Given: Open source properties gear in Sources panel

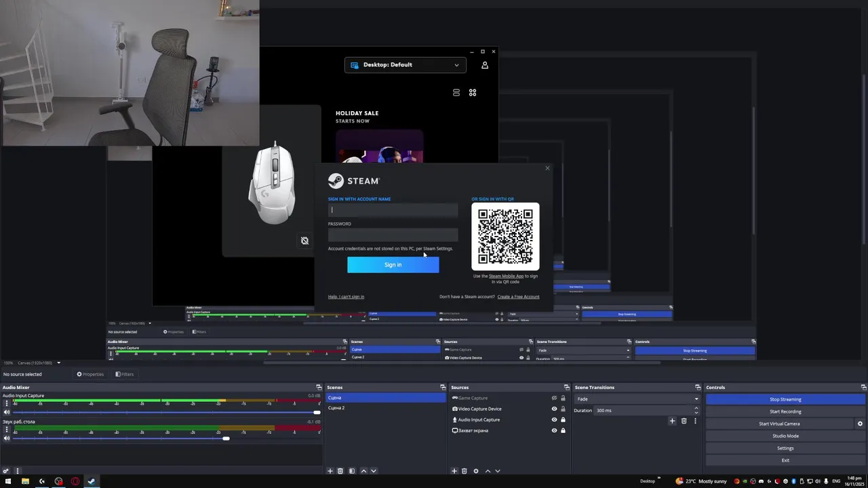Looking at the screenshot, I should tap(475, 471).
